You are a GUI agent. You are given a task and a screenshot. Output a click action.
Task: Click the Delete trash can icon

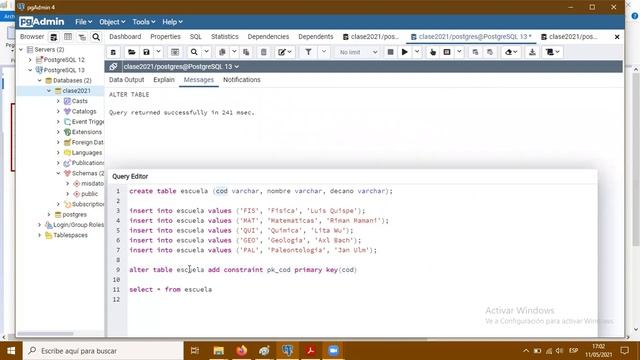(264, 52)
